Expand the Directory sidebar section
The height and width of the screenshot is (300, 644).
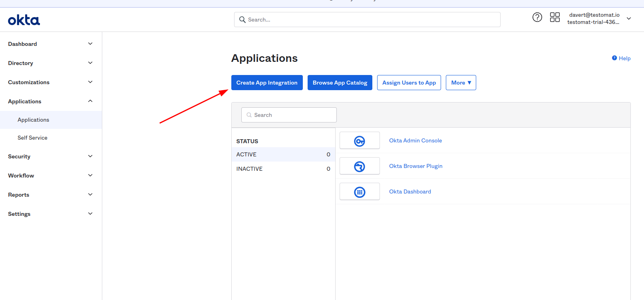[90, 63]
